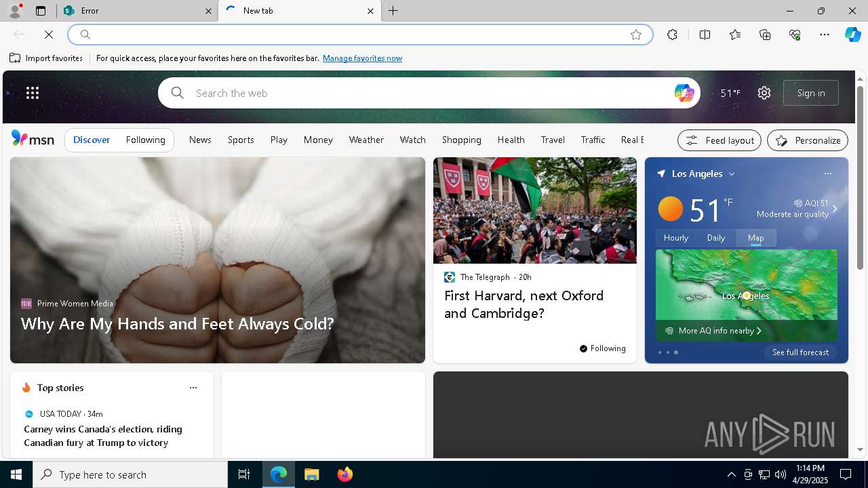The image size is (868, 488).
Task: Open Microsoft Edge on taskbar
Action: (x=279, y=474)
